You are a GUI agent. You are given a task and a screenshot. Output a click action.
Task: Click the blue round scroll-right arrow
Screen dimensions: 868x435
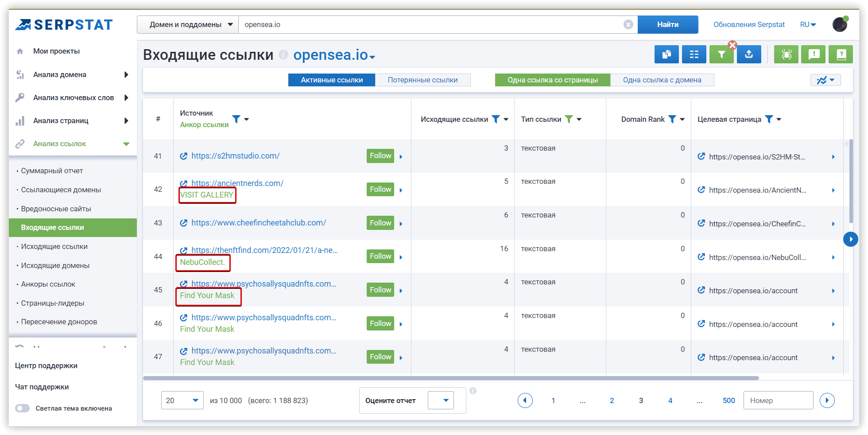[x=851, y=239]
